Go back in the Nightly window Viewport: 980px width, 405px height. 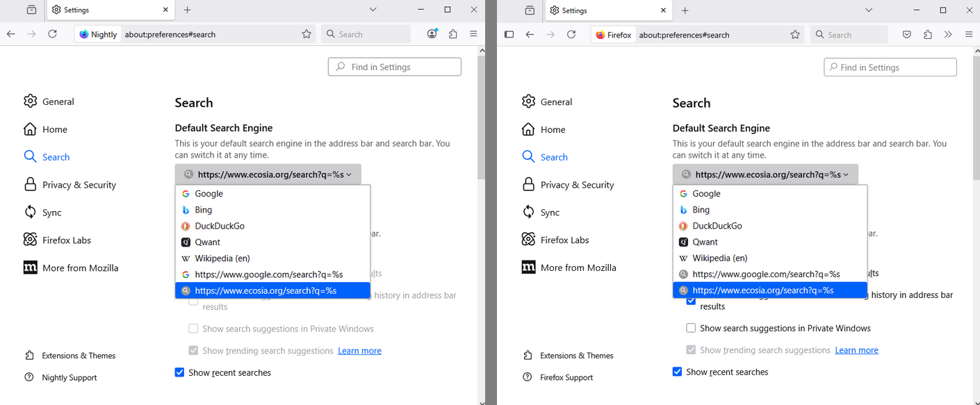[11, 34]
